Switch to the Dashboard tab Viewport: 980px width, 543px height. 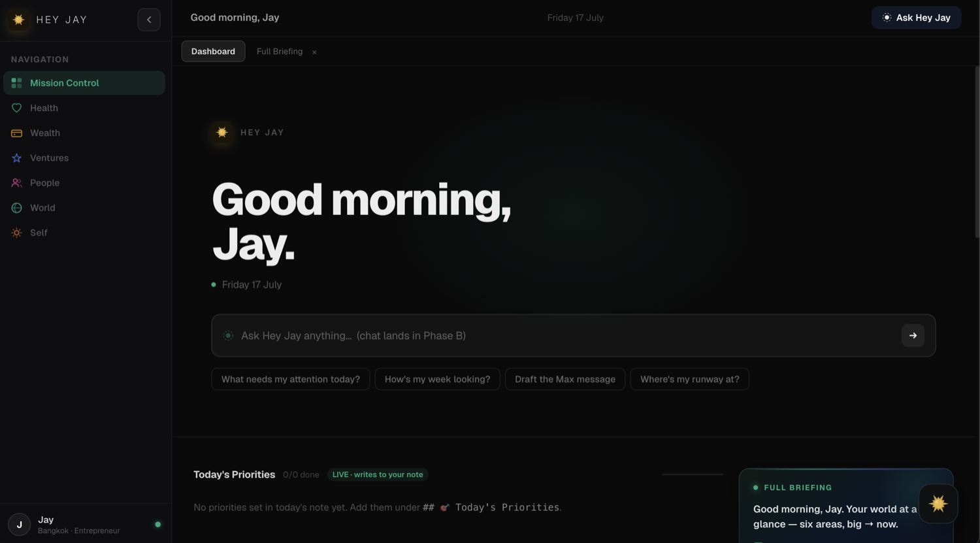tap(213, 51)
